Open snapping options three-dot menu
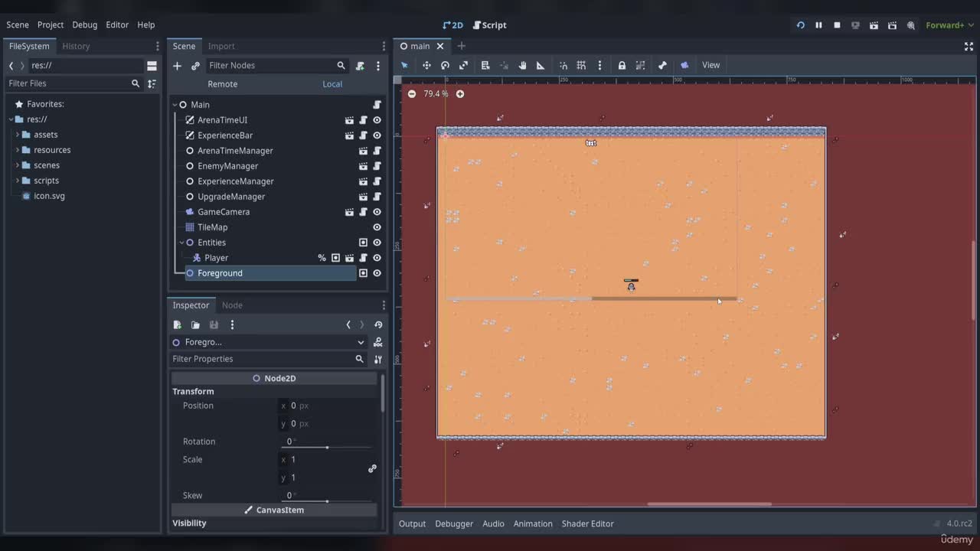 599,65
